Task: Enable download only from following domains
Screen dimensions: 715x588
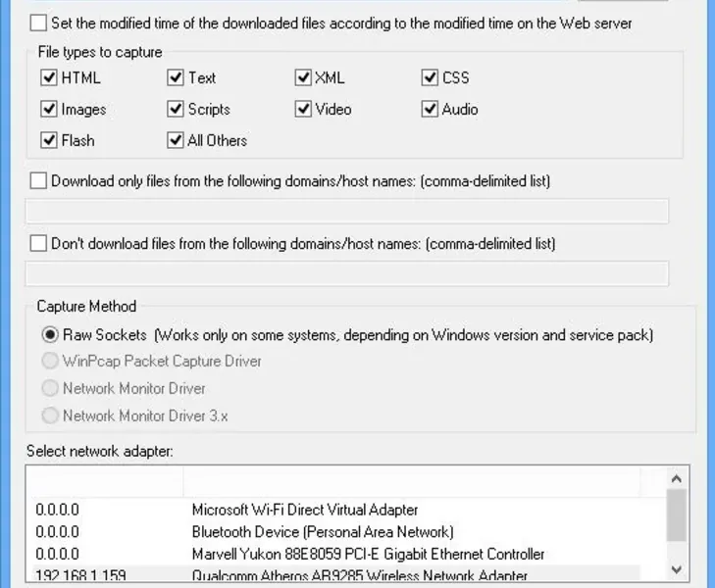Action: coord(38,181)
